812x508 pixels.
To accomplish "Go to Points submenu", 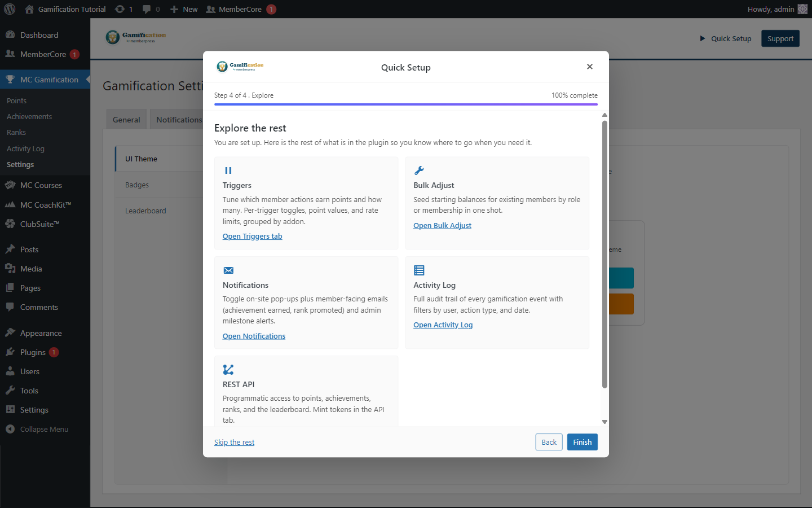I will tap(17, 100).
